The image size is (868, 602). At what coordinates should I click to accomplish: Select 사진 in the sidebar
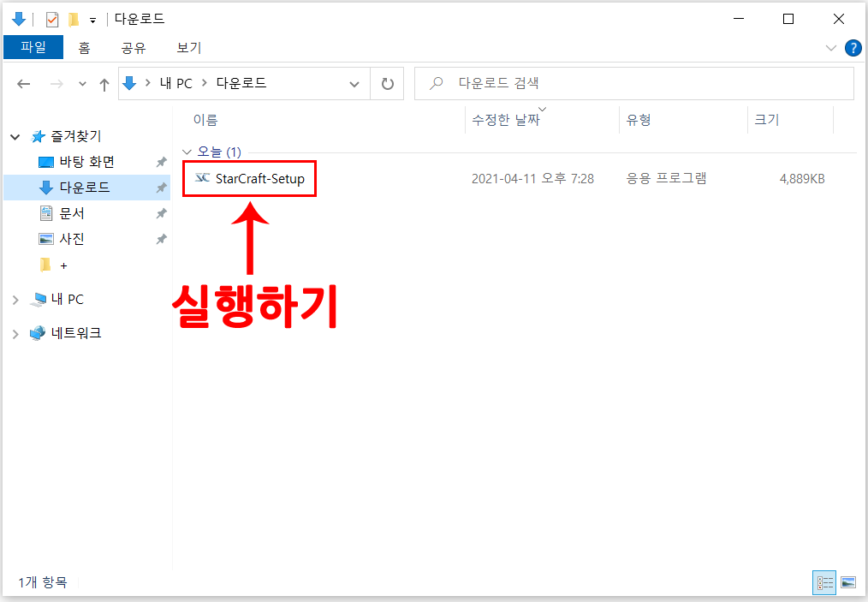coord(72,239)
